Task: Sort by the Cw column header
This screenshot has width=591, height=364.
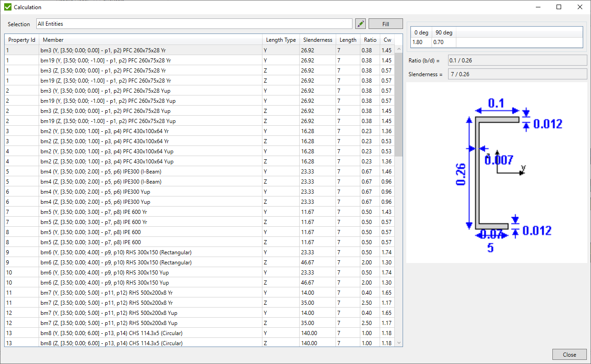Action: pyautogui.click(x=387, y=40)
